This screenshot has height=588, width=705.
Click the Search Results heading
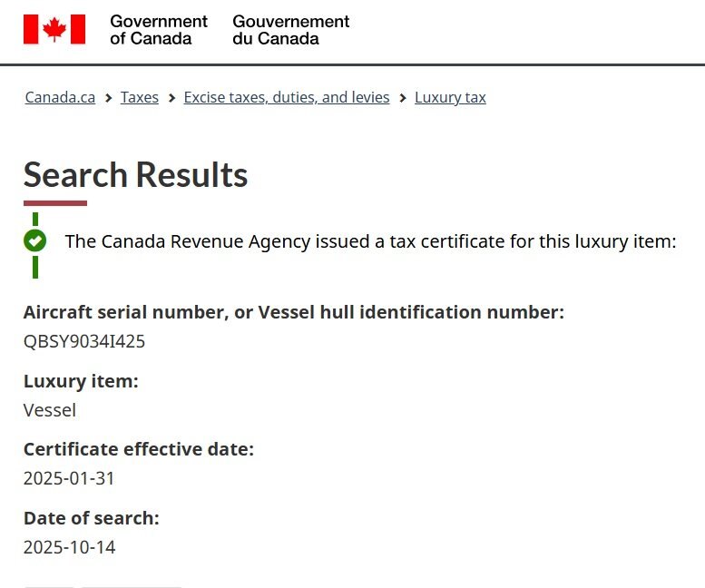click(x=135, y=174)
